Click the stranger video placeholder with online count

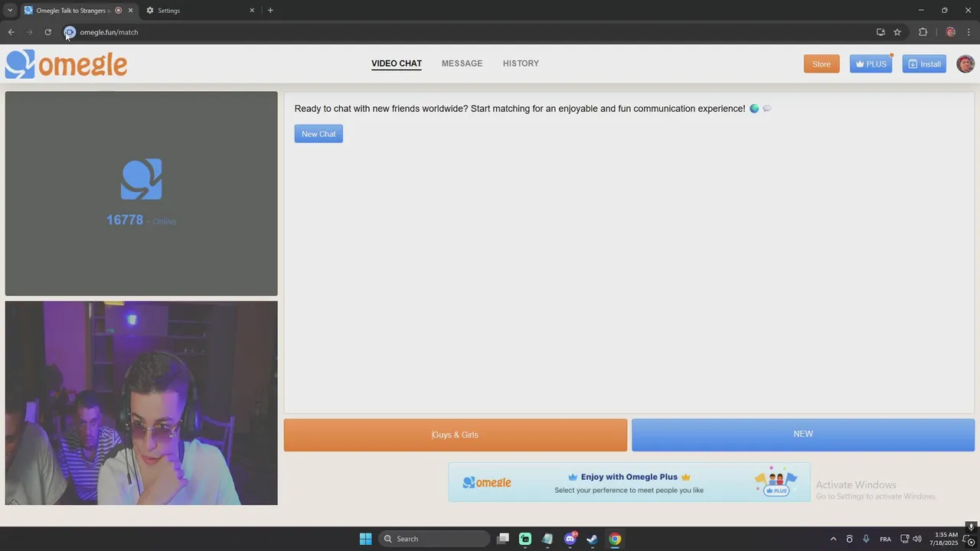[142, 194]
